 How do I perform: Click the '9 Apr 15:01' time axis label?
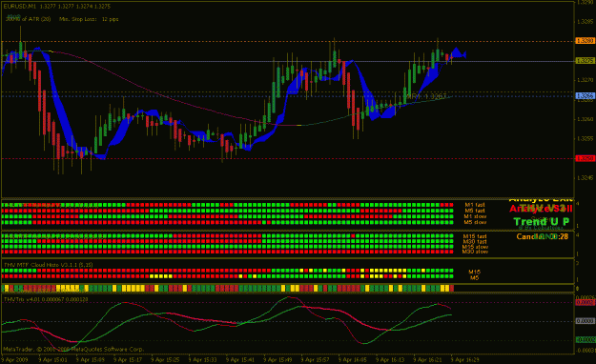pos(52,359)
